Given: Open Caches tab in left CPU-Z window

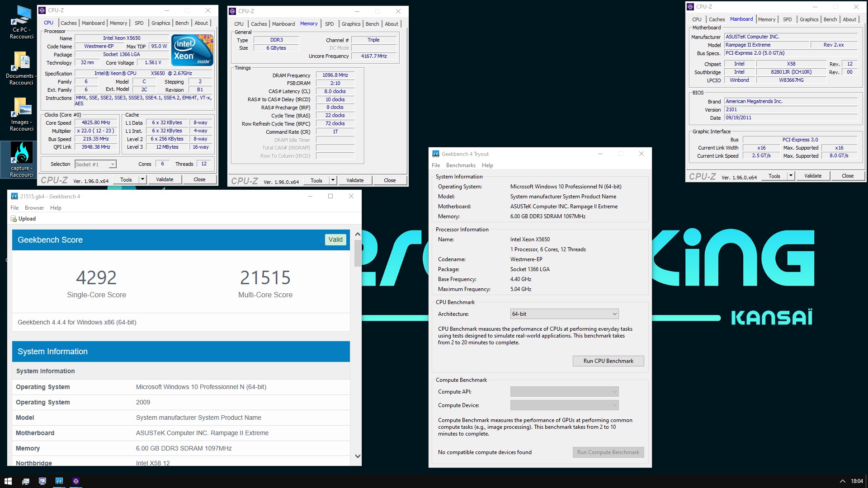Looking at the screenshot, I should (x=68, y=23).
